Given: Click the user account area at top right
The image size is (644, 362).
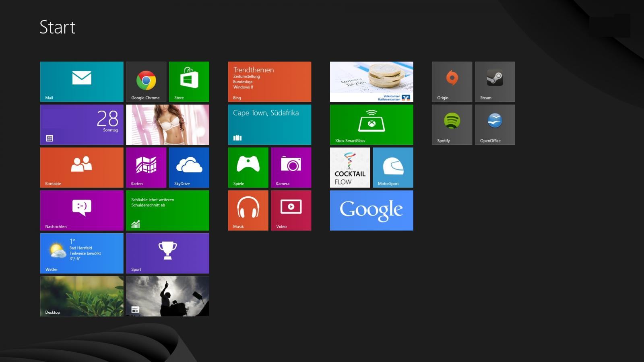Looking at the screenshot, I should click(x=610, y=26).
